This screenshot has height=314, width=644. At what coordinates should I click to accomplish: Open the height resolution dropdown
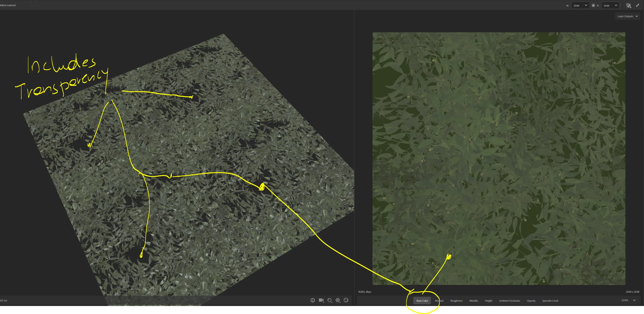tap(611, 5)
